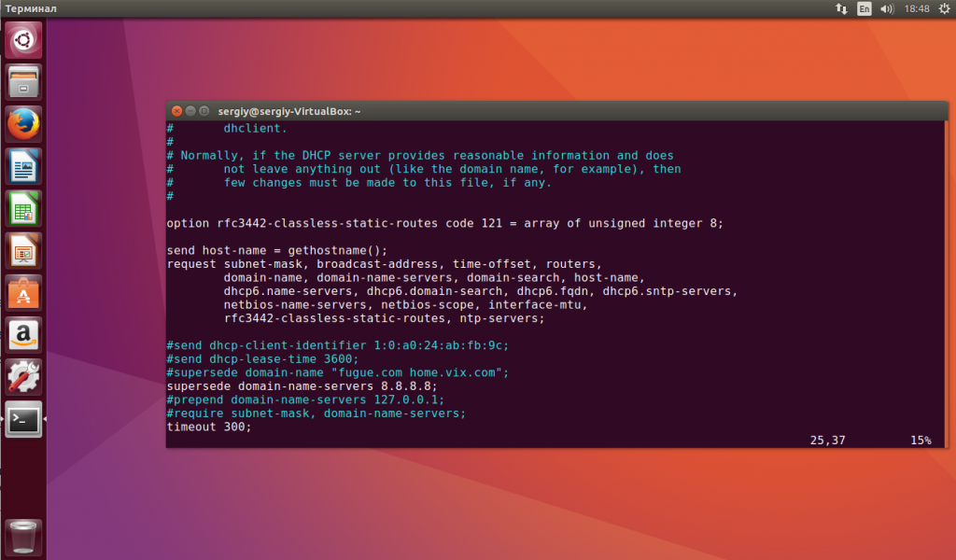Click the 'request subnet-mask, broadcast-address' line
Image resolution: width=956 pixels, height=560 pixels.
coord(384,264)
